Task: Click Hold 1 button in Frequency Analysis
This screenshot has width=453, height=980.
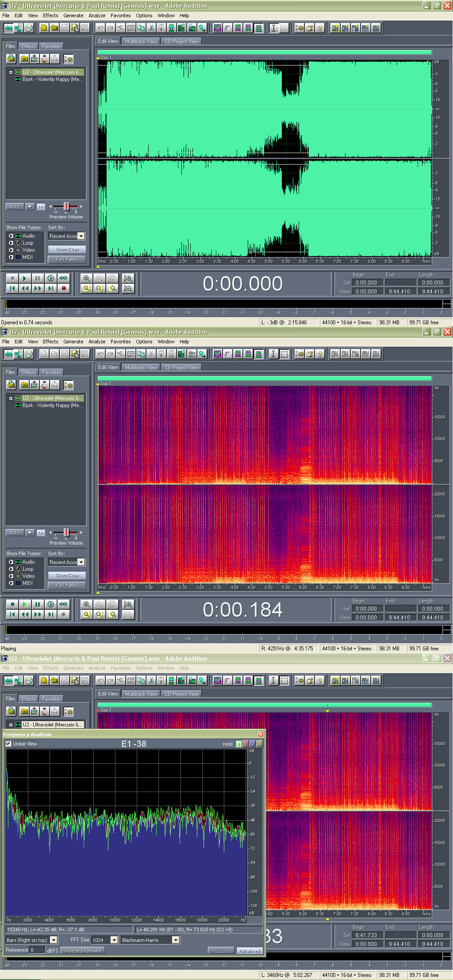Action: pyautogui.click(x=238, y=744)
